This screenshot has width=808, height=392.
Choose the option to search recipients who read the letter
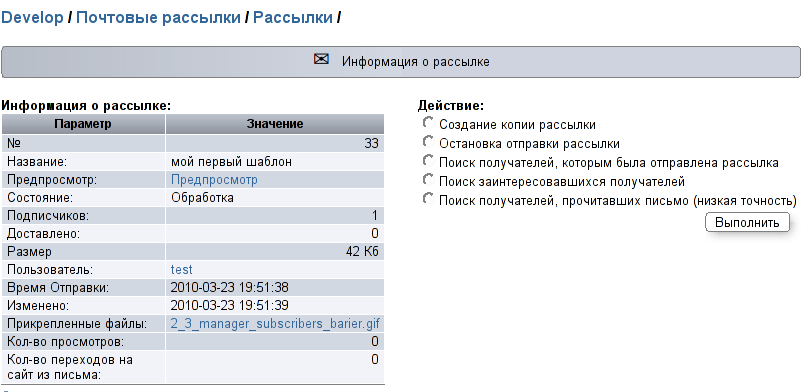[x=428, y=199]
